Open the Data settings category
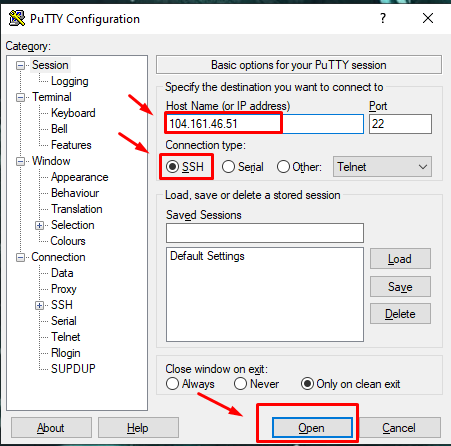Screen dimensions: 451x446 click(x=62, y=273)
